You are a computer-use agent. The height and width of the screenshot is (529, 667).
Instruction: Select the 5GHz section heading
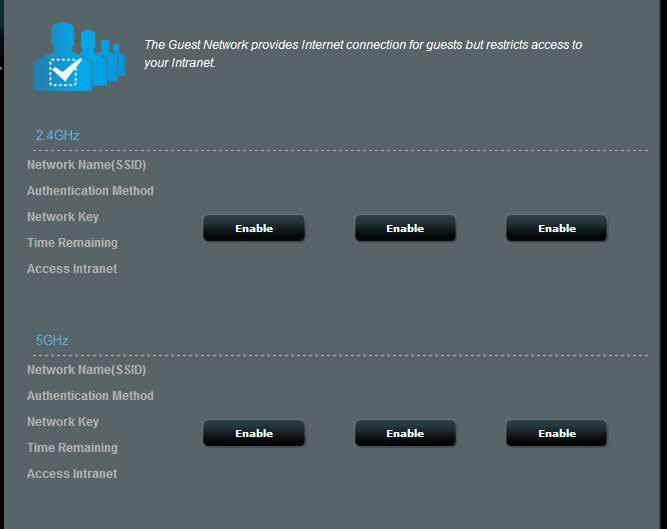[52, 340]
